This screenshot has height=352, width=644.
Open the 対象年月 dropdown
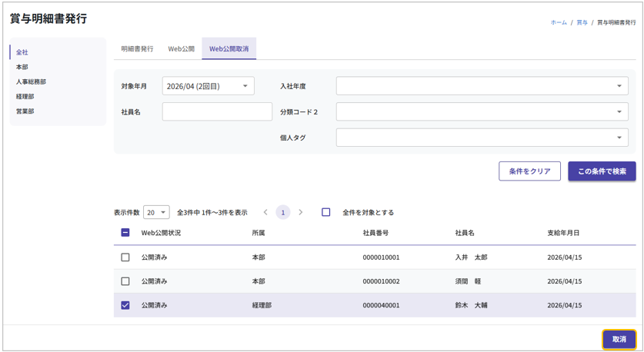(209, 86)
